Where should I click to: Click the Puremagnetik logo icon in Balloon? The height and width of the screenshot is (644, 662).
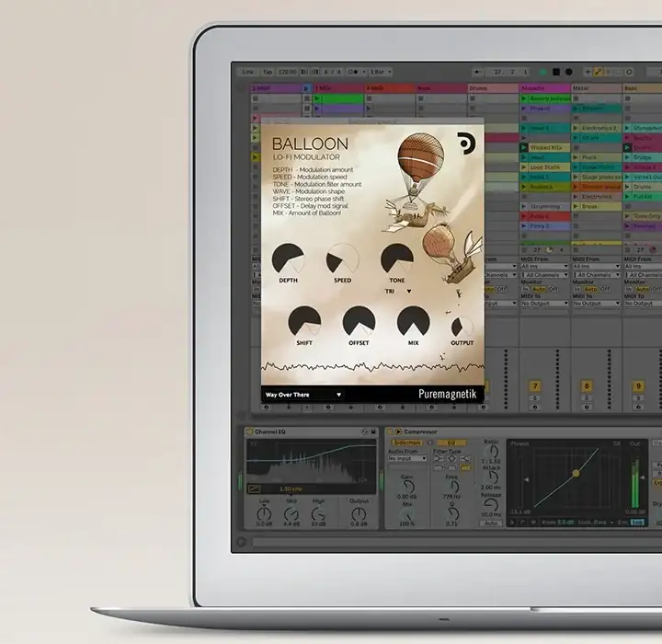coord(466,143)
